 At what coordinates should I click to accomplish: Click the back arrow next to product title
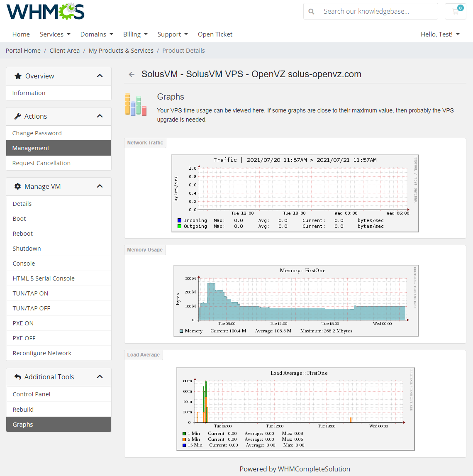click(131, 74)
